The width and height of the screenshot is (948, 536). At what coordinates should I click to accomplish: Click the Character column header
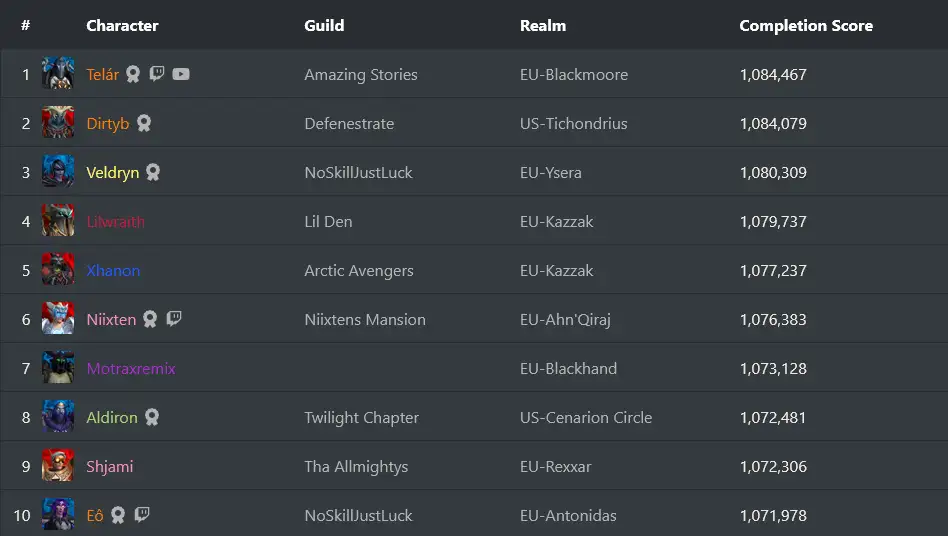(x=122, y=25)
